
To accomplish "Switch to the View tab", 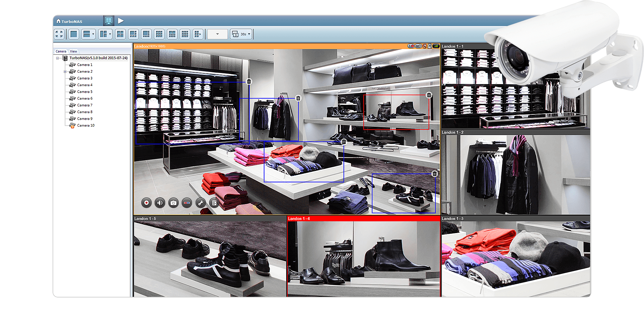I will [73, 51].
